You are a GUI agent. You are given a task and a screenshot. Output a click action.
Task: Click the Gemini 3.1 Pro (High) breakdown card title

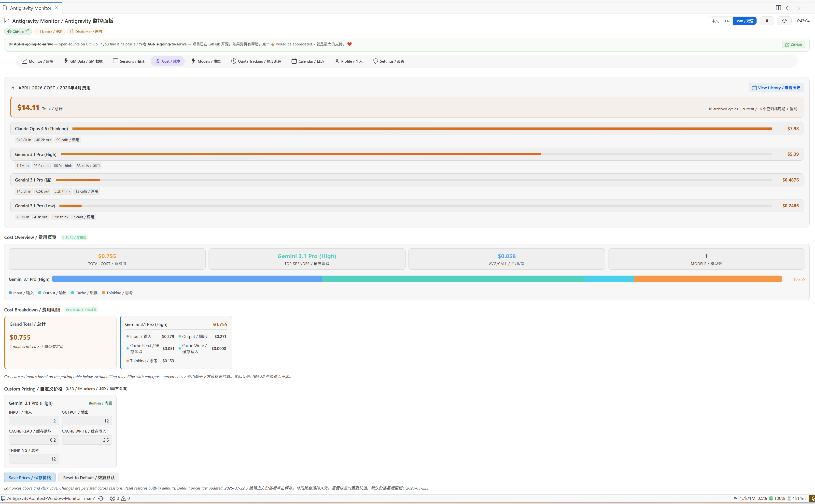point(146,324)
